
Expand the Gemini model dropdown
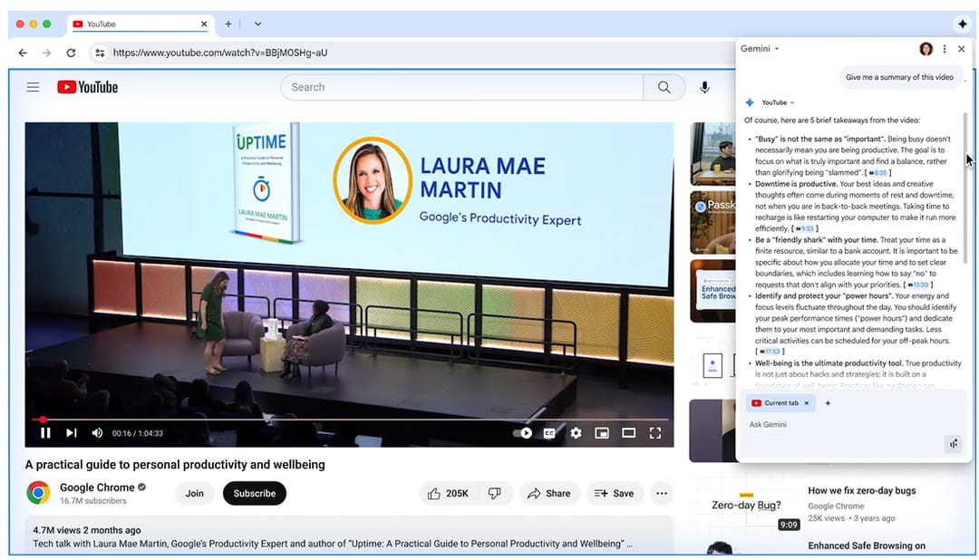coord(760,49)
